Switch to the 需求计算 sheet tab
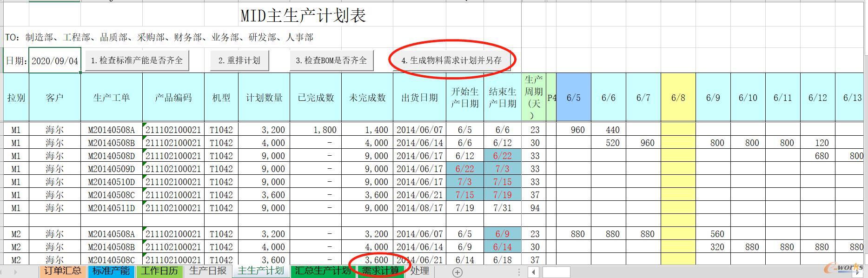 [x=380, y=271]
